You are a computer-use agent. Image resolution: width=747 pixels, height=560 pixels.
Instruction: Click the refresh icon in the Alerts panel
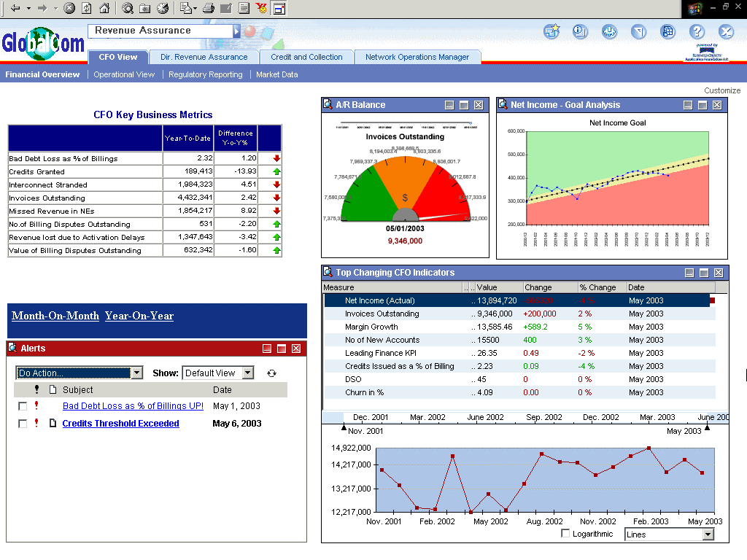(x=271, y=373)
